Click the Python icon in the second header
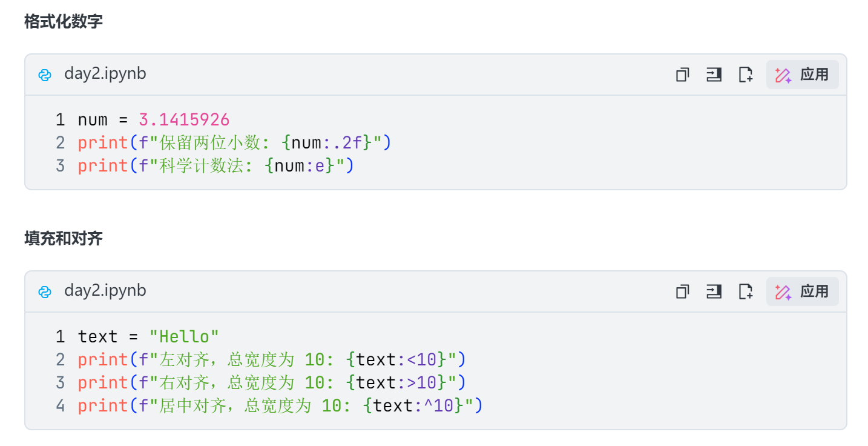The width and height of the screenshot is (868, 446). pos(44,291)
